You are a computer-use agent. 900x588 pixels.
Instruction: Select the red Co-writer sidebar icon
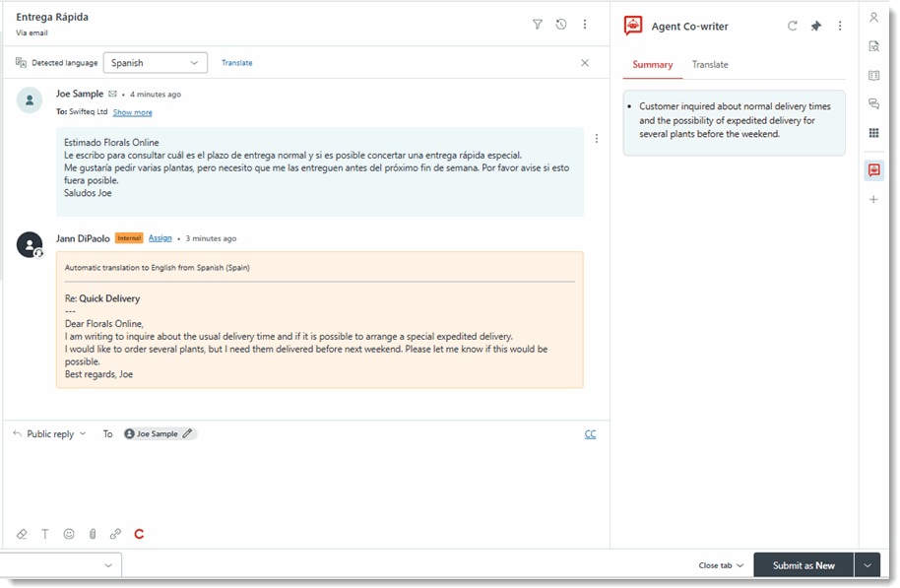[x=873, y=170]
